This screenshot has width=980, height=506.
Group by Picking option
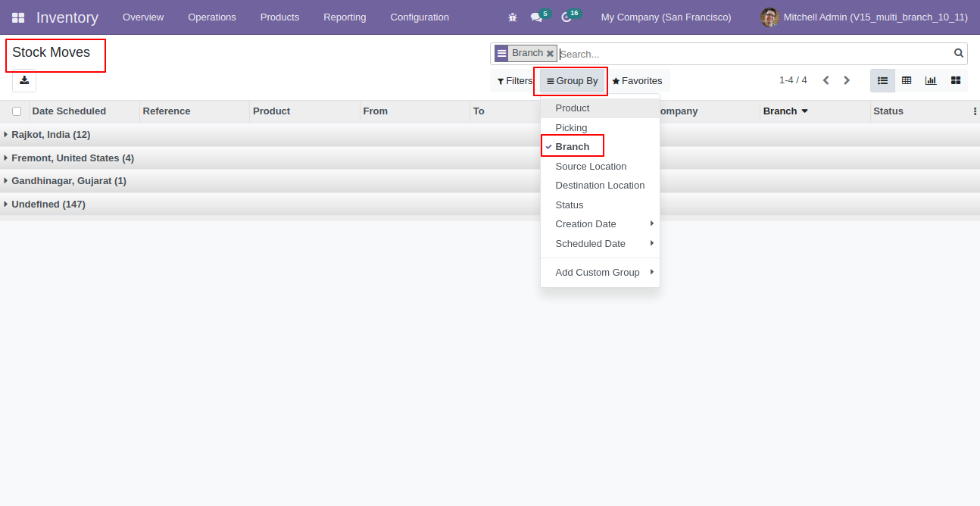point(600,128)
